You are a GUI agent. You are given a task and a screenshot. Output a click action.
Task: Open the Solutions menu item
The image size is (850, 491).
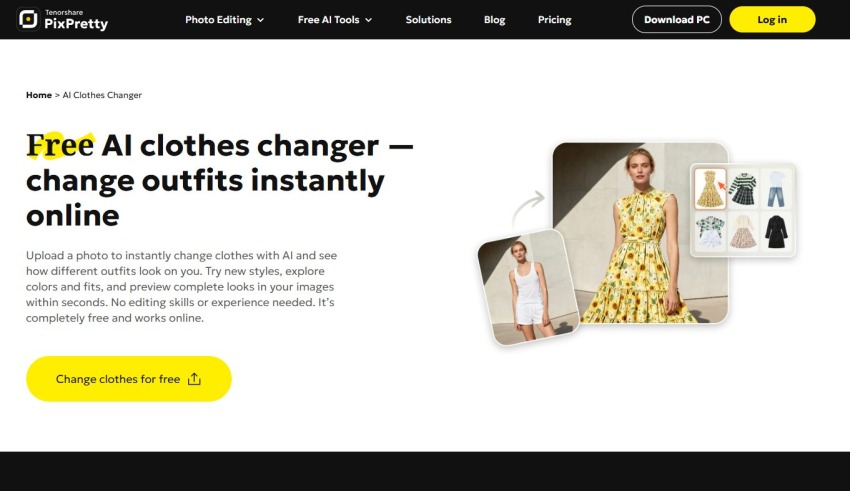428,20
